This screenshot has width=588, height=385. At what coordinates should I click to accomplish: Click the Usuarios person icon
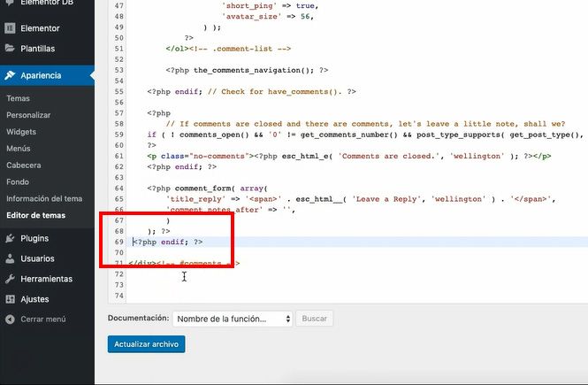[x=10, y=258]
